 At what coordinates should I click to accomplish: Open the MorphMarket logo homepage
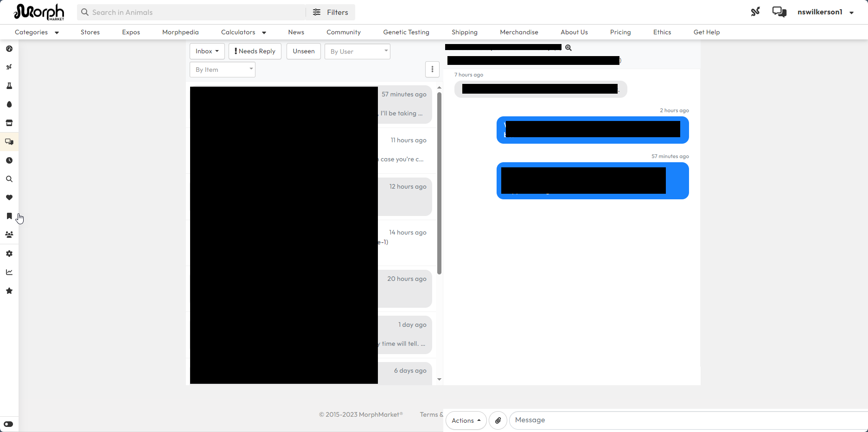click(39, 12)
